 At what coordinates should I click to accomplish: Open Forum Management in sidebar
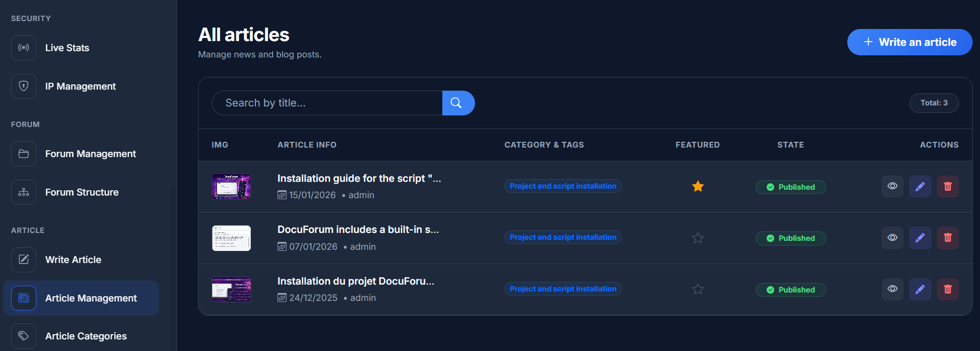[x=90, y=154]
